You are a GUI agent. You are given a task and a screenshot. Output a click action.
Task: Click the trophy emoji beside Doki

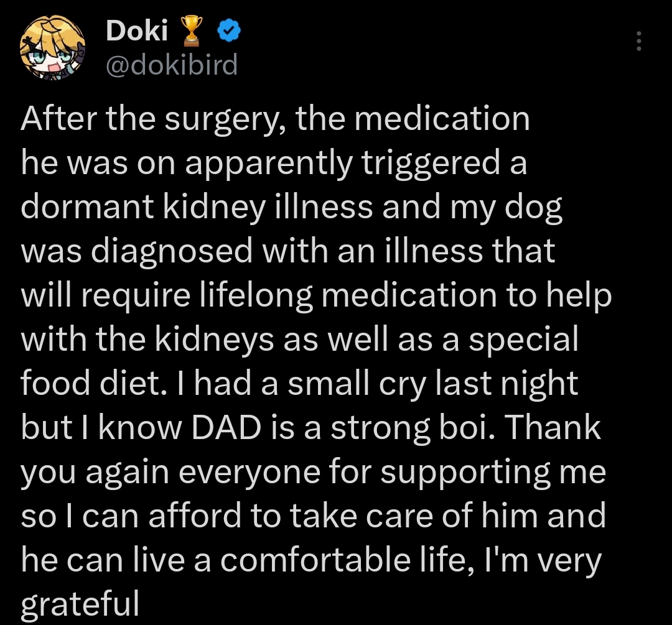tap(190, 31)
